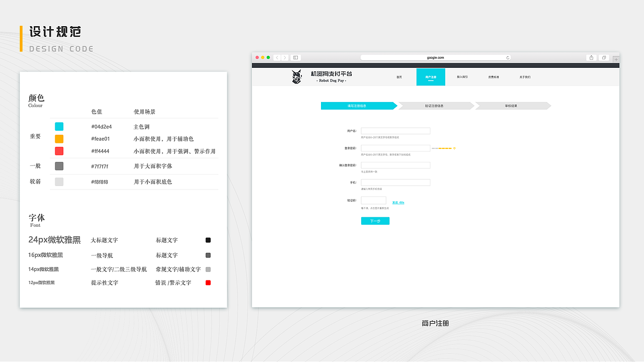Click the browser forward arrow button
Image resolution: width=644 pixels, height=362 pixels.
pyautogui.click(x=285, y=58)
